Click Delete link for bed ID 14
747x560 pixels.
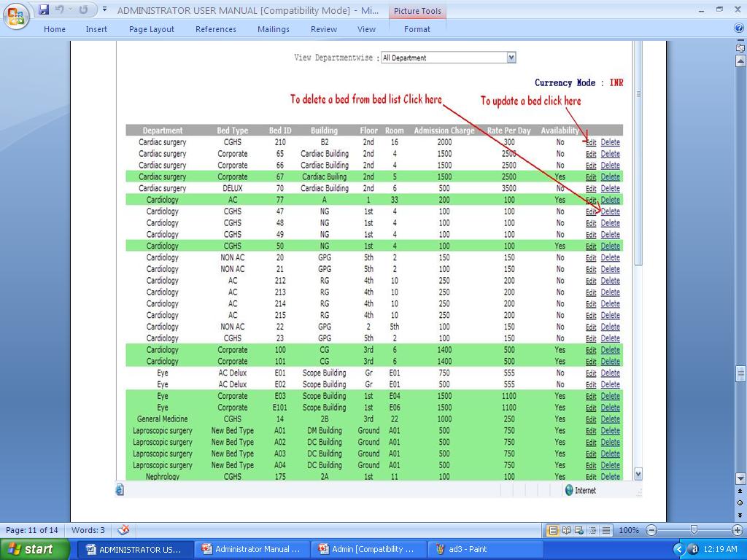point(611,419)
